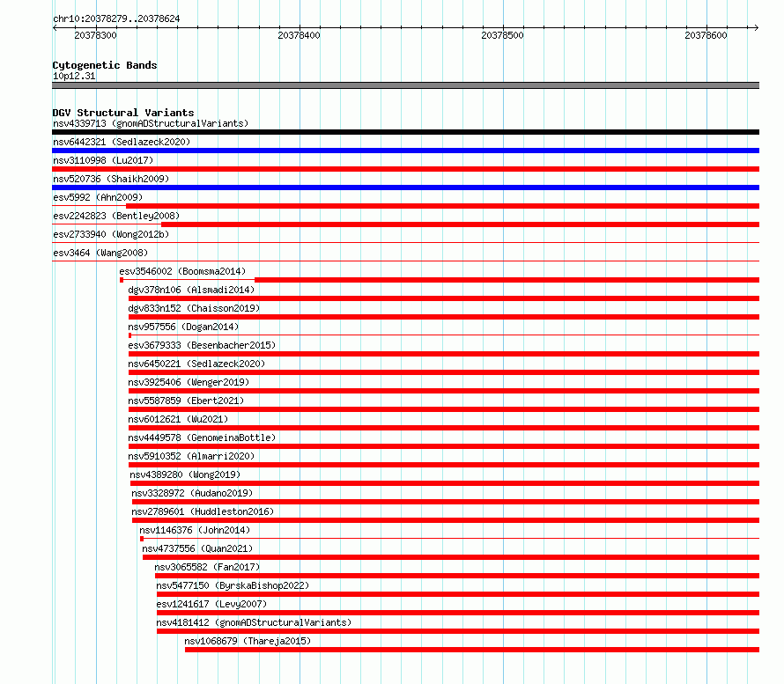Click the 20378600 ruler position label
This screenshot has width=784, height=684.
706,35
